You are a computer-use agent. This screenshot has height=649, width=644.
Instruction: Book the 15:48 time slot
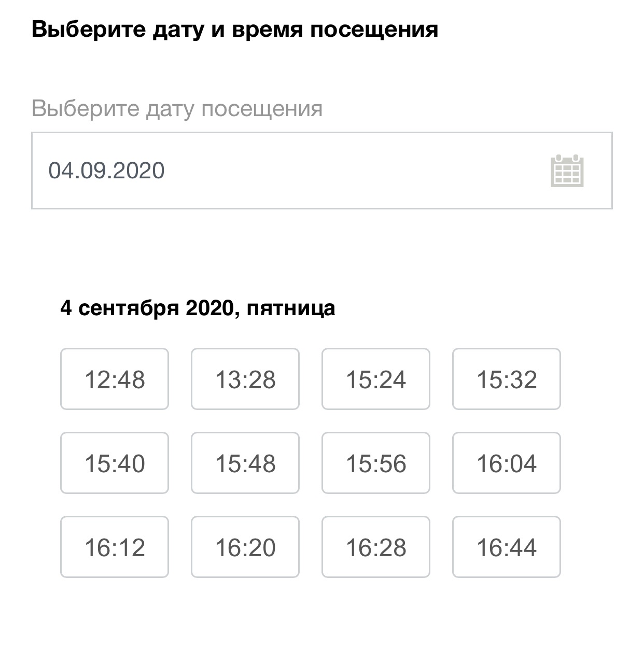245,463
